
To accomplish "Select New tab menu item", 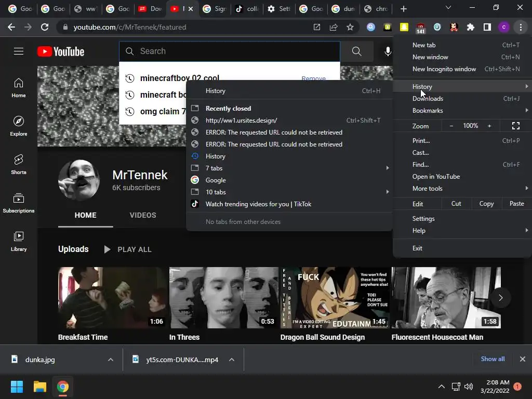I will click(x=462, y=45).
